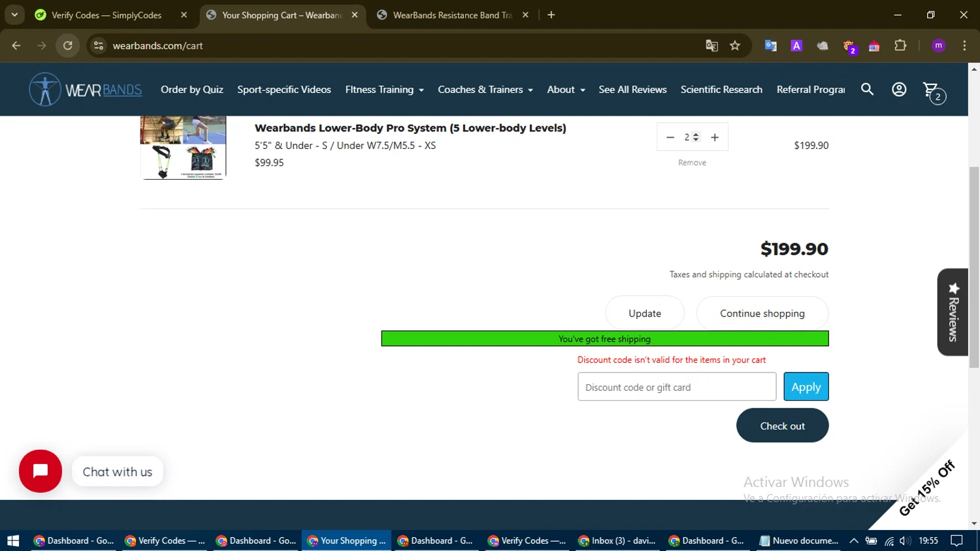Click Continue shopping button

(762, 313)
